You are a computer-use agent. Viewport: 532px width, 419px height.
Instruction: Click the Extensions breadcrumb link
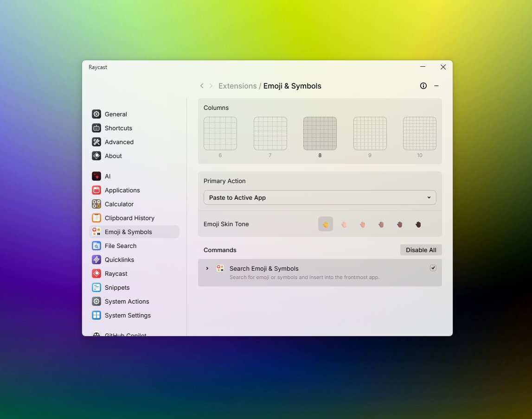(x=237, y=86)
